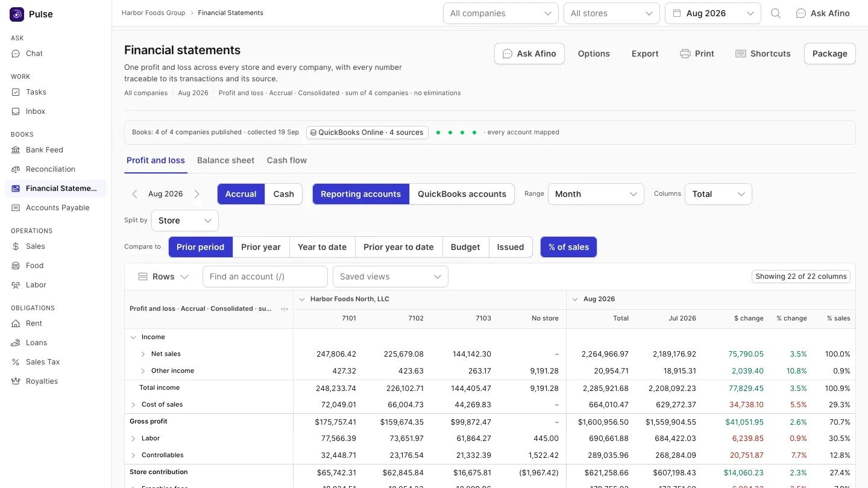Open Rent via the house icon
868x488 pixels.
(x=16, y=324)
